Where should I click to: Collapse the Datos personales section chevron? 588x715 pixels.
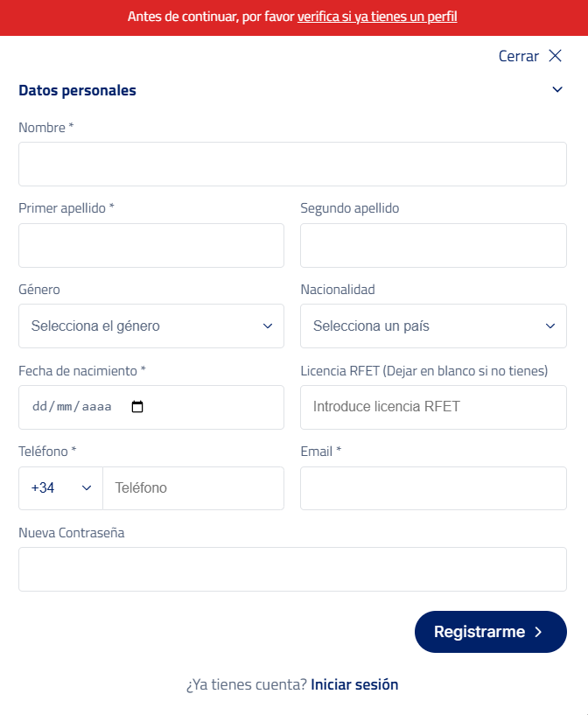coord(557,90)
